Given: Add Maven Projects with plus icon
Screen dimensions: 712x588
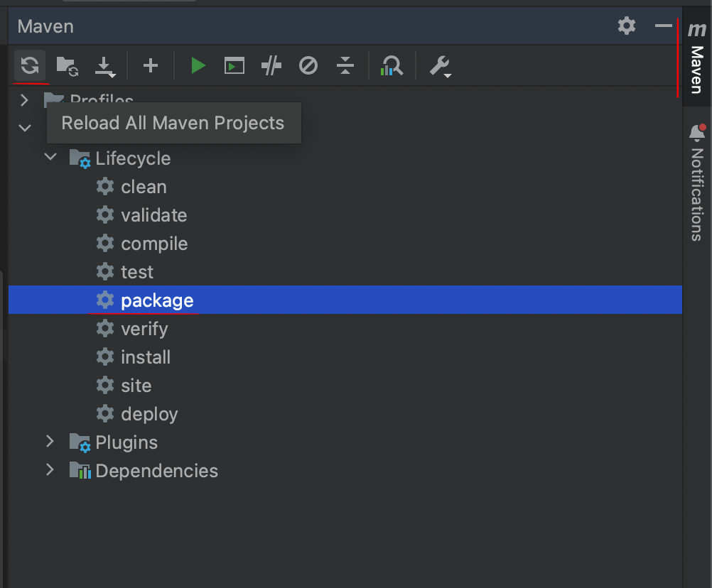Looking at the screenshot, I should (151, 66).
